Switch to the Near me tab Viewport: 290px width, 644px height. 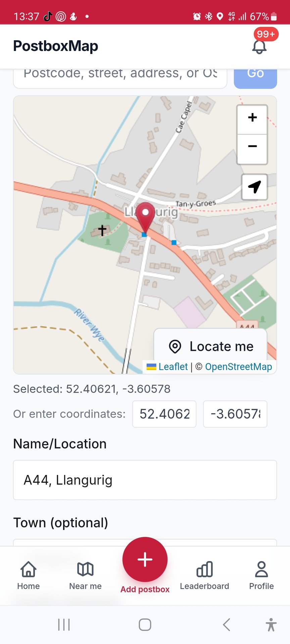[x=85, y=575]
